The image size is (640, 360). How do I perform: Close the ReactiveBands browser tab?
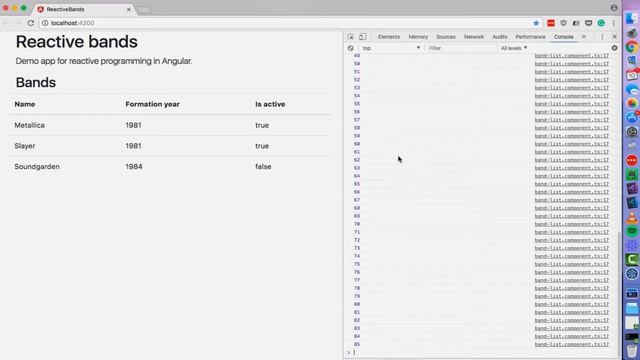pyautogui.click(x=129, y=9)
